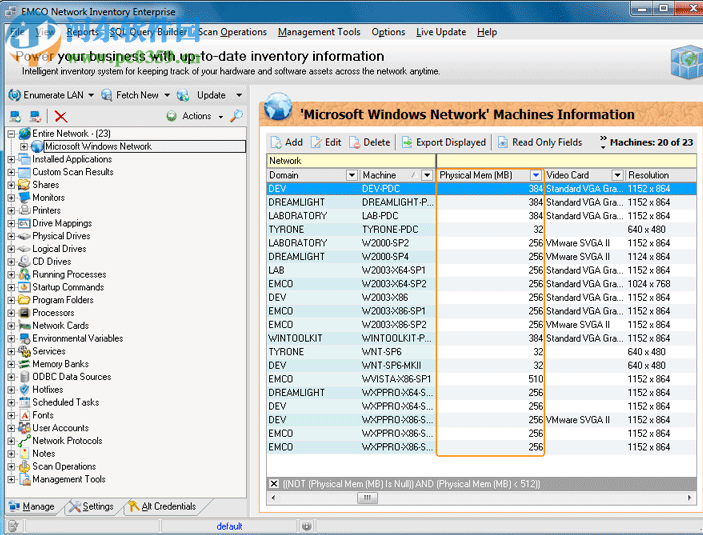Open Actions dropdown arrow
The image size is (703, 535).
click(x=221, y=117)
